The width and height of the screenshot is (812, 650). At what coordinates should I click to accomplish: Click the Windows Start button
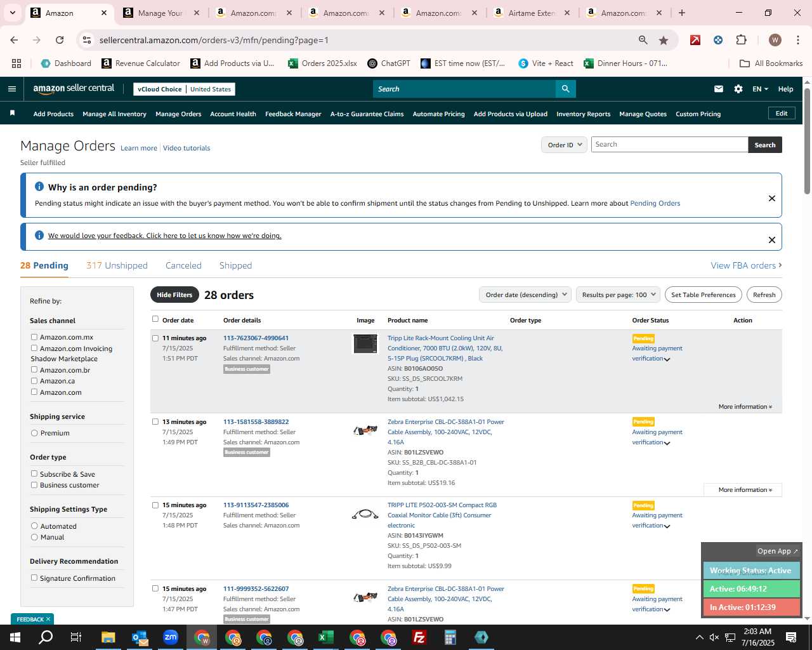(15, 637)
